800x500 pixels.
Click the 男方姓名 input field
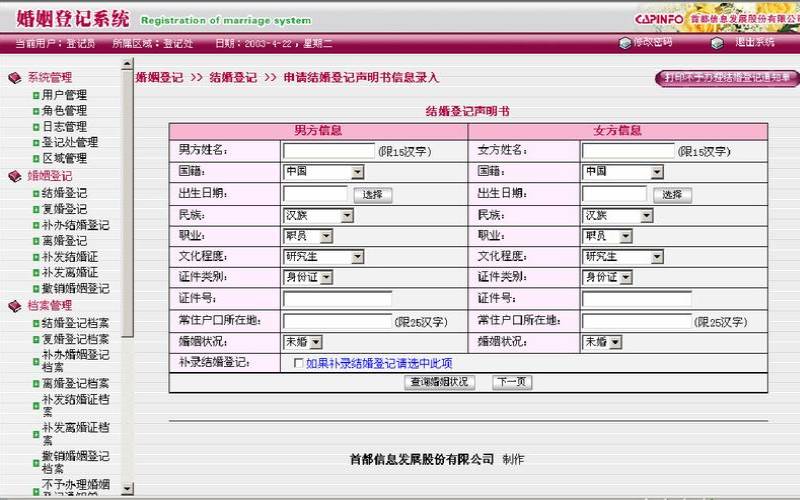[329, 151]
